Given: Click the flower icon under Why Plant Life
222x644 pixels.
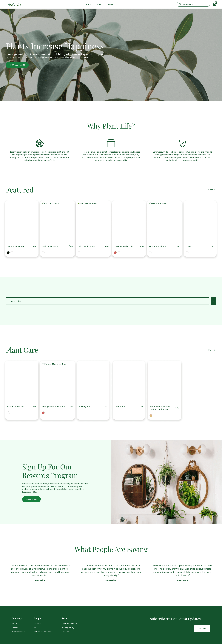Looking at the screenshot, I should point(40,143).
